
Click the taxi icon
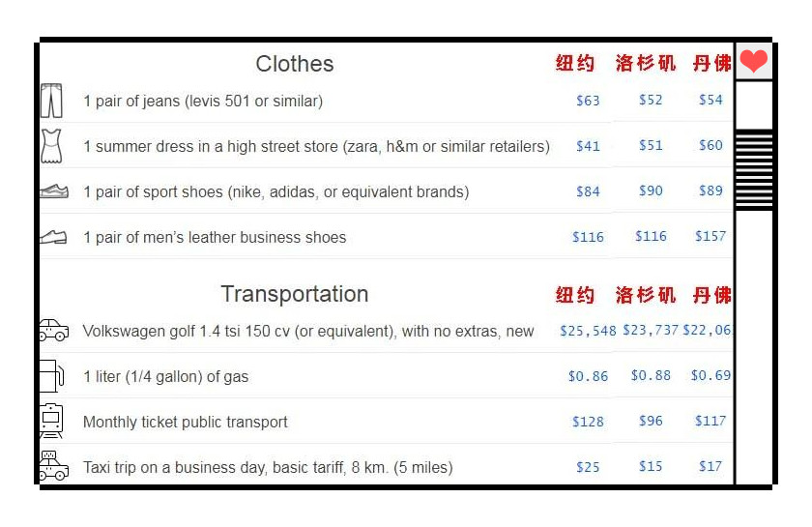click(54, 465)
